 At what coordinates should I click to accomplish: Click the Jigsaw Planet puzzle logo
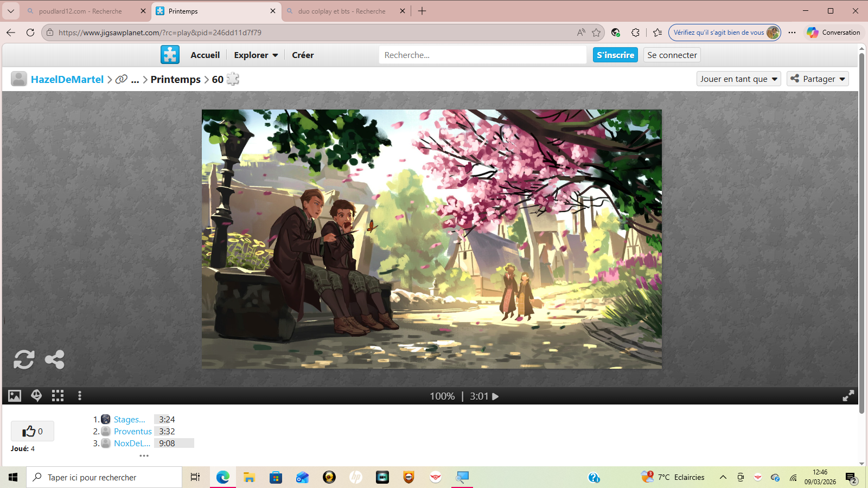(170, 55)
